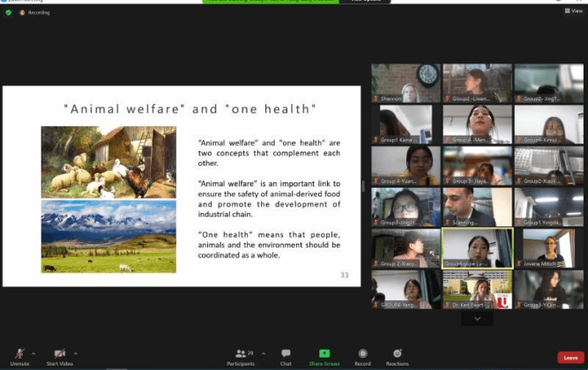Open the Chat panel

tap(286, 354)
